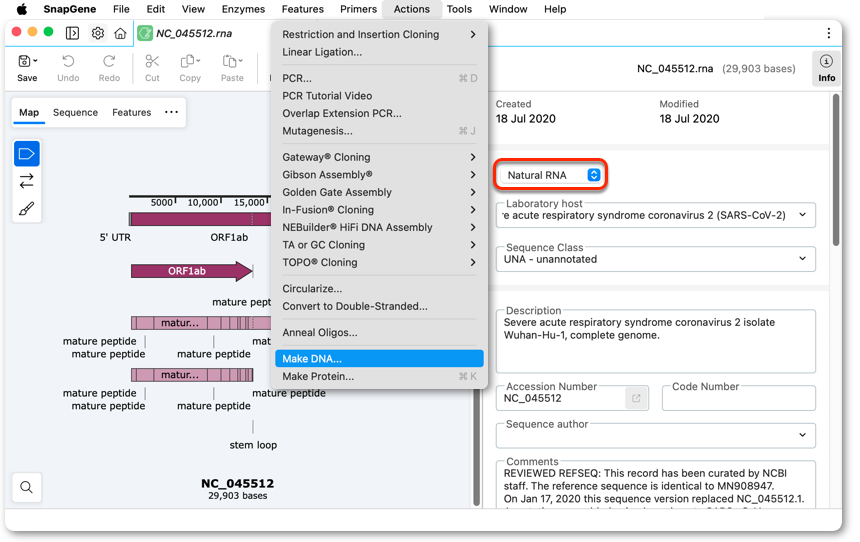Select Convert to Double-Stranded... item
The image size is (860, 542).
point(379,306)
